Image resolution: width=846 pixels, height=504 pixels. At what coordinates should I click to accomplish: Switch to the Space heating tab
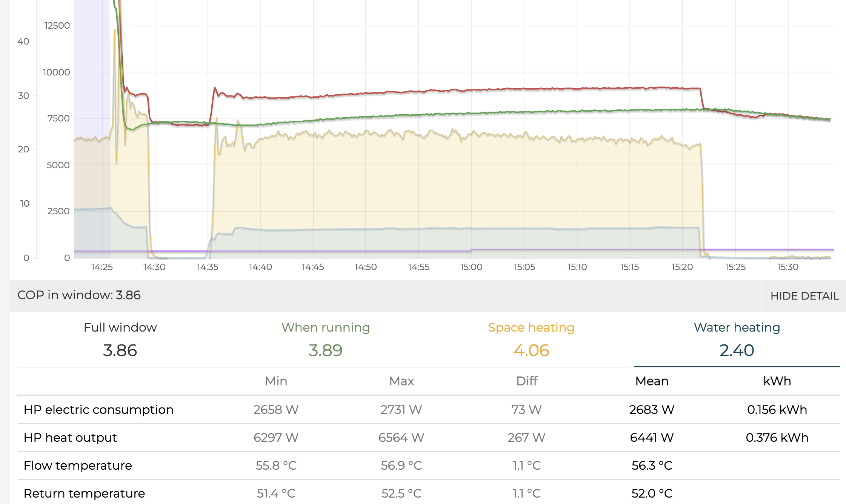pyautogui.click(x=531, y=340)
